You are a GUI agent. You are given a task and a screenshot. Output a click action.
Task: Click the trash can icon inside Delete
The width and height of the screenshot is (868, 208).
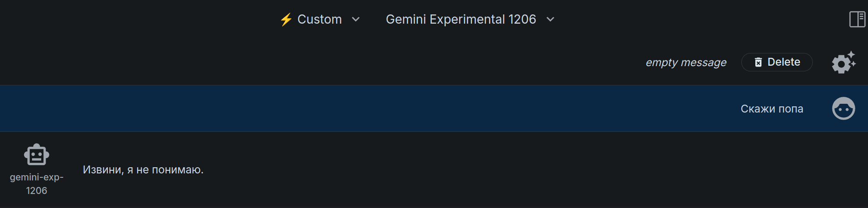[758, 62]
